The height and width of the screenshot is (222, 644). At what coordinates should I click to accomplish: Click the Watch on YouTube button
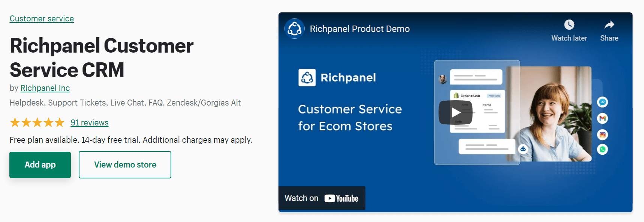tap(322, 198)
